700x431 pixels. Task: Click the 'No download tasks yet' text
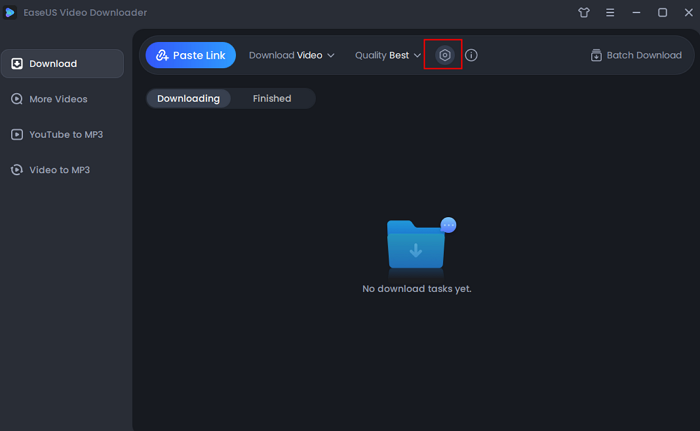pyautogui.click(x=416, y=289)
